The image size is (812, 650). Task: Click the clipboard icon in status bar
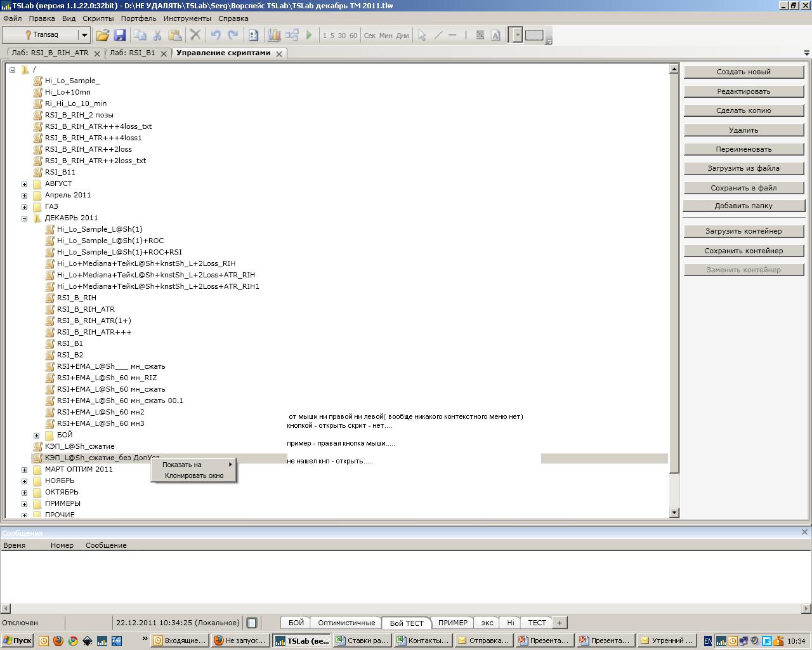pyautogui.click(x=252, y=623)
